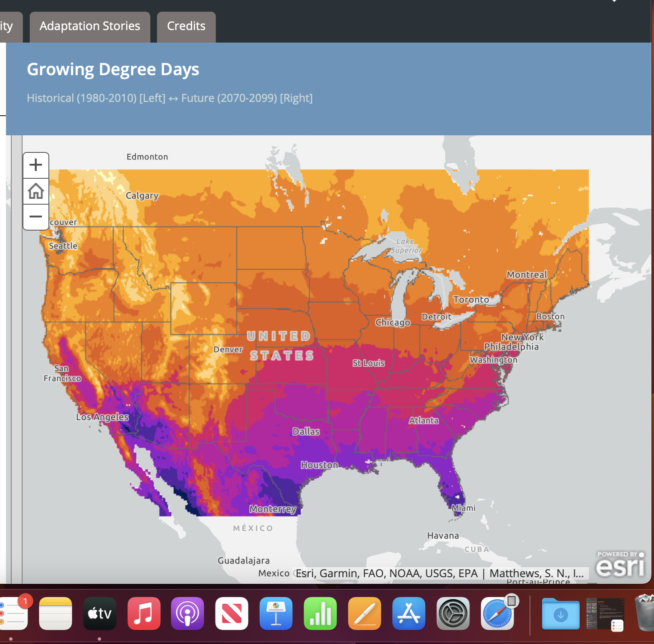Reset map to default home extent
The width and height of the screenshot is (654, 644).
point(36,191)
